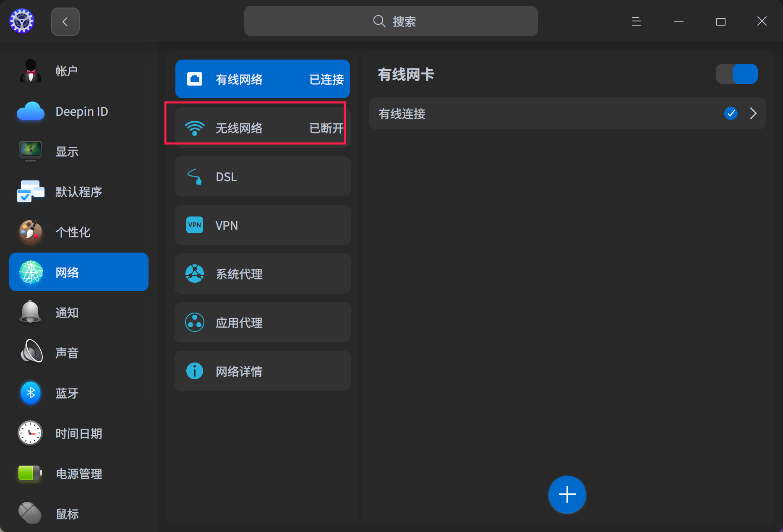Screen dimensions: 783x532
Task: Open the 通知 bell icon
Action: click(31, 312)
